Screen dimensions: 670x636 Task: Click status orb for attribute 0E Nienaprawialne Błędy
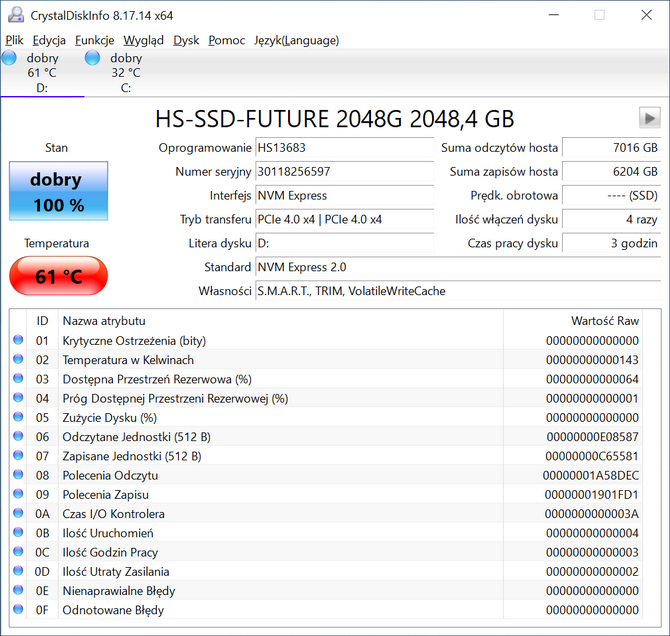[x=18, y=590]
